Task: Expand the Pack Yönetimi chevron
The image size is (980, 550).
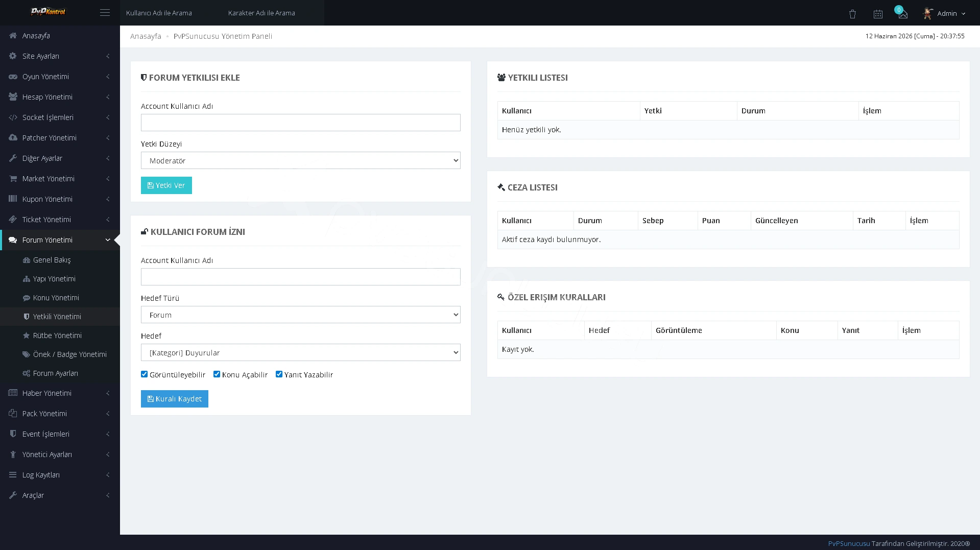Action: (x=108, y=414)
